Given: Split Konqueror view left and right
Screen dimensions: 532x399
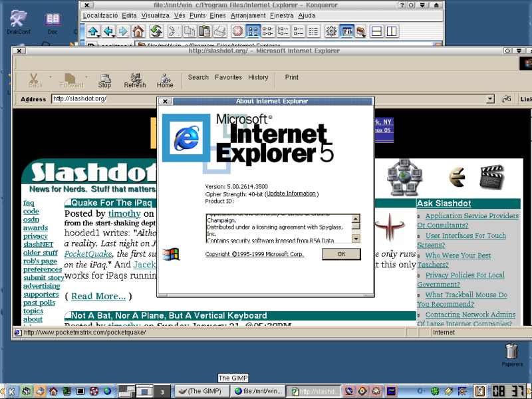Looking at the screenshot, I should pos(392,31).
